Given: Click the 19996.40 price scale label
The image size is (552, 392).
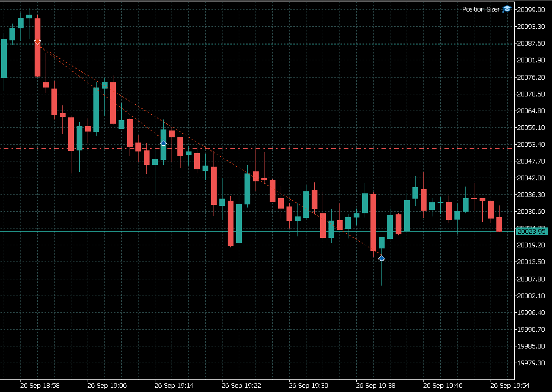Looking at the screenshot, I should pos(530,312).
